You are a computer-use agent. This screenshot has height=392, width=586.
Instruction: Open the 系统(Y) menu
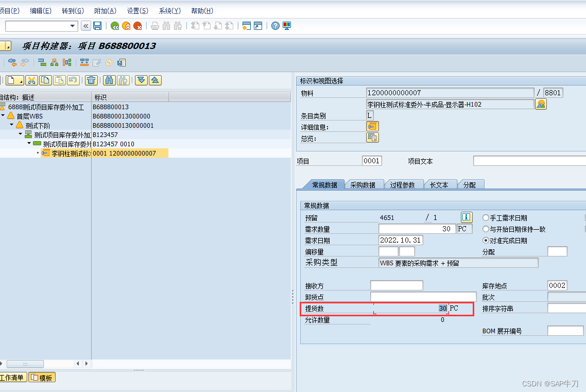click(169, 11)
